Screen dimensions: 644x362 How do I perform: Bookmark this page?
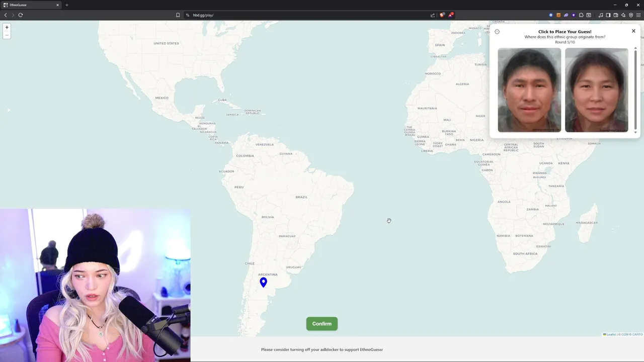[x=178, y=15]
